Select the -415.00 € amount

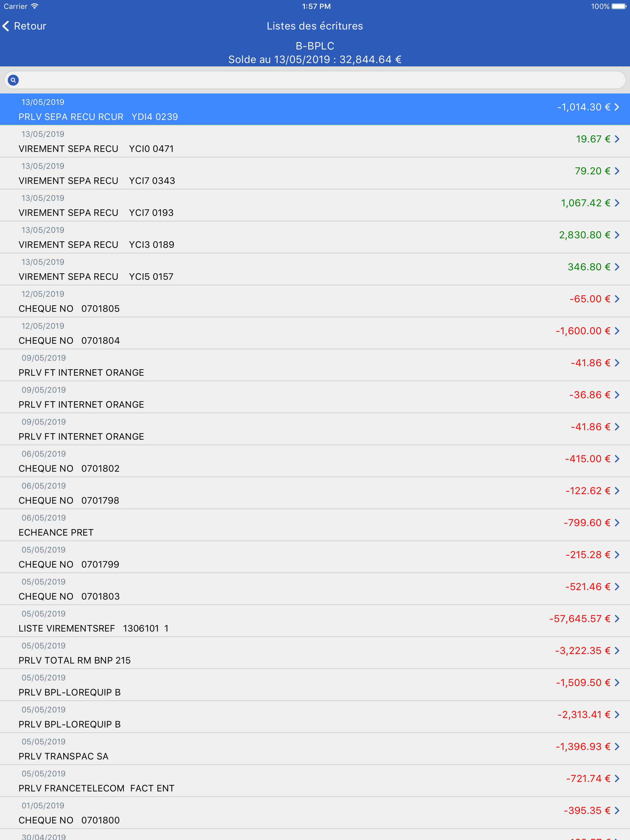tap(588, 459)
